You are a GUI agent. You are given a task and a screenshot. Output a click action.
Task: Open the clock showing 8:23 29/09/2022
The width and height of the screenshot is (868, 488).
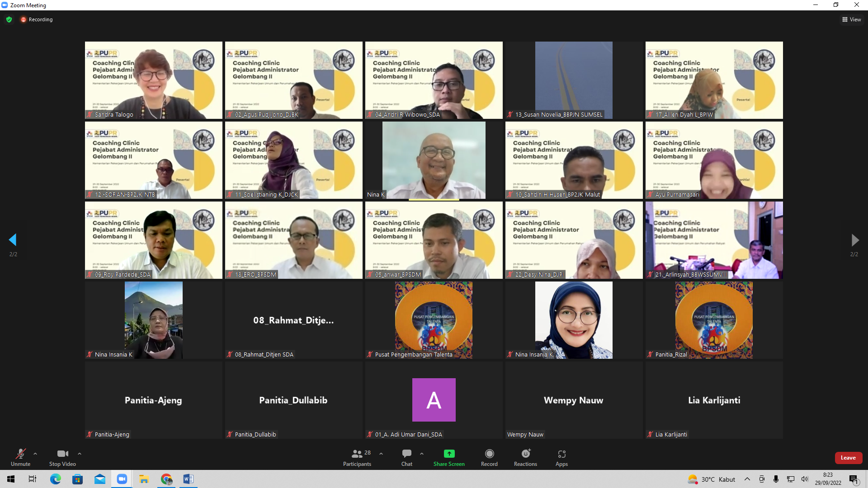(828, 479)
